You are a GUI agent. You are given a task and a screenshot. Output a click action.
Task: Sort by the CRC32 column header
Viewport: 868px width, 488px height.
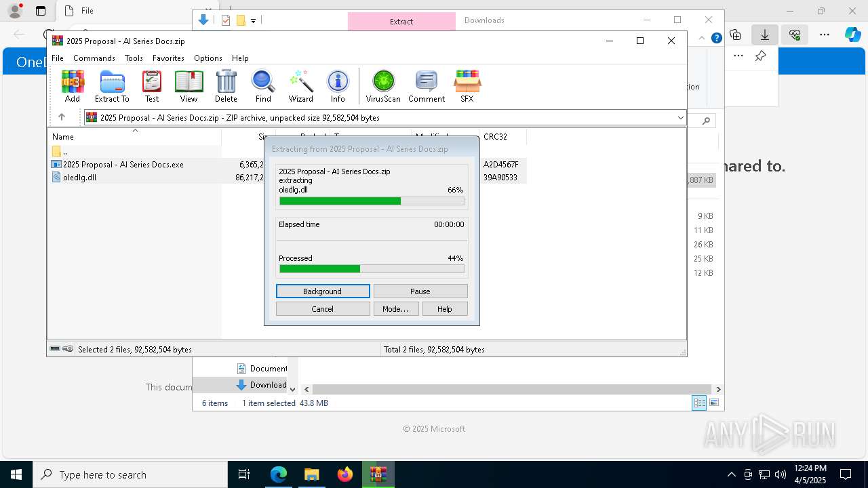click(x=502, y=137)
